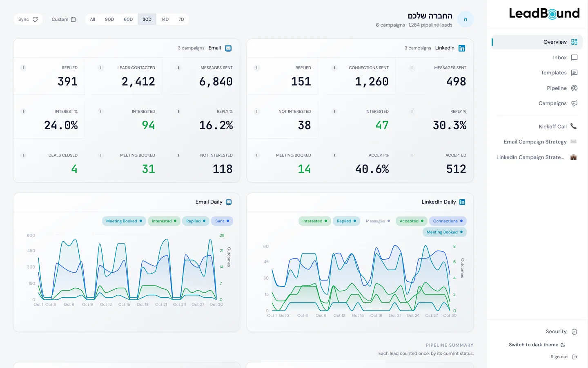
Task: Open Email Campaign Strategy link
Action: tap(537, 142)
